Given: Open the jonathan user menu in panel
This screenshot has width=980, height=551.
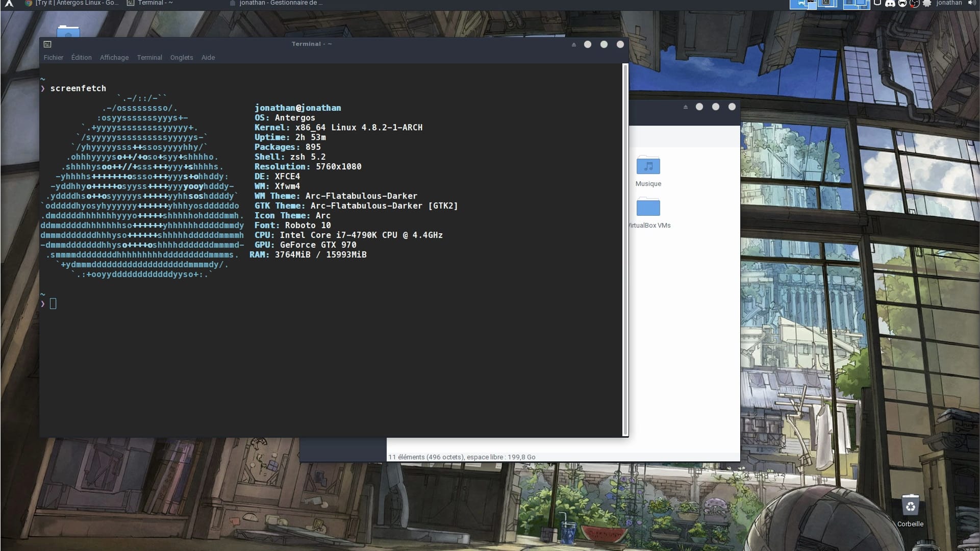Looking at the screenshot, I should point(949,3).
